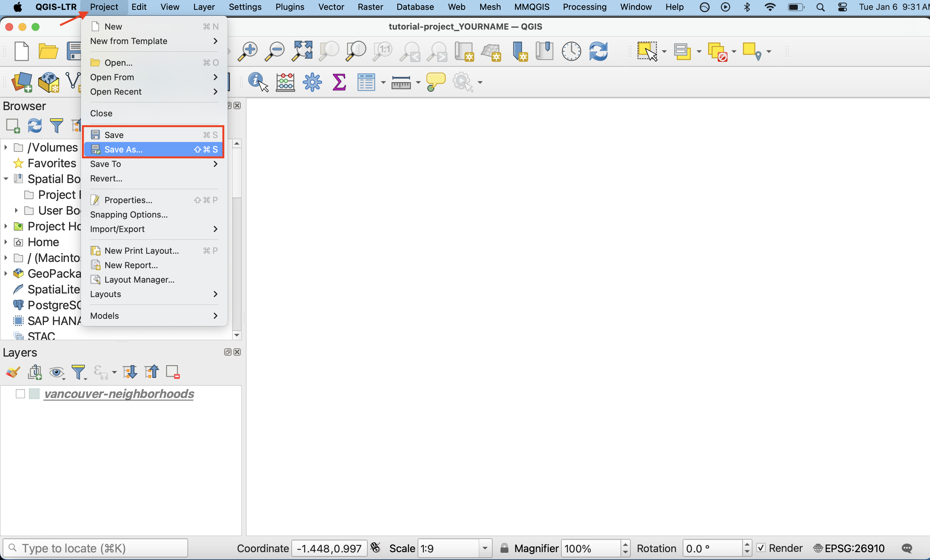
Task: Click the vancouver-neighborhoods layer color swatch
Action: [34, 394]
